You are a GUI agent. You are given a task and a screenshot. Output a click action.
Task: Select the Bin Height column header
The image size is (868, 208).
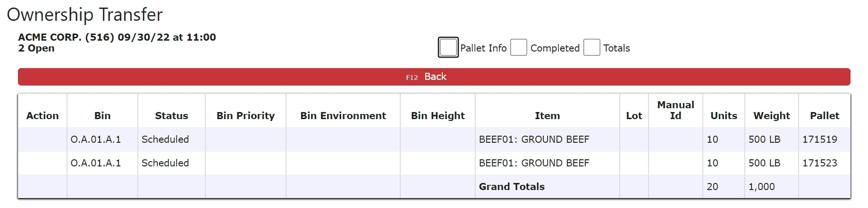click(438, 115)
